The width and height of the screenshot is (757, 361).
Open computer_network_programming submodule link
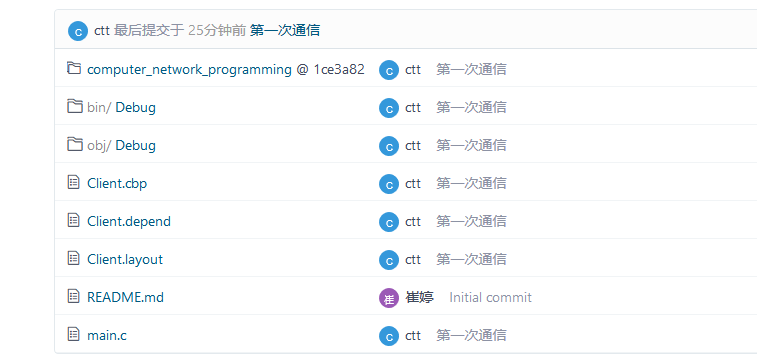pos(189,69)
